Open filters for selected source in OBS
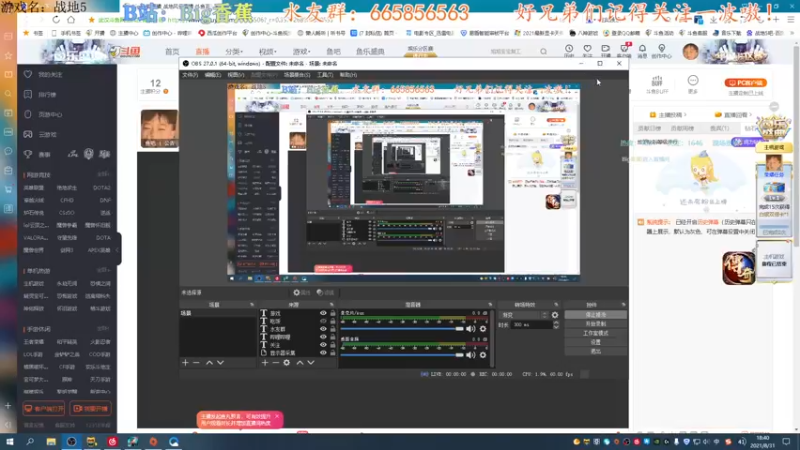Viewport: 800px width, 450px height. (325, 292)
